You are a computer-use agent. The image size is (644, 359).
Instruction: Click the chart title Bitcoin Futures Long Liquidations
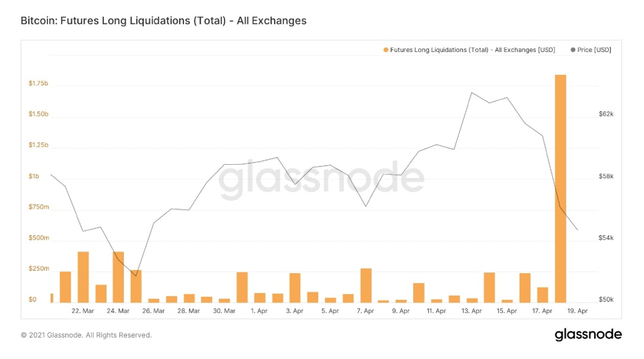[x=164, y=21]
